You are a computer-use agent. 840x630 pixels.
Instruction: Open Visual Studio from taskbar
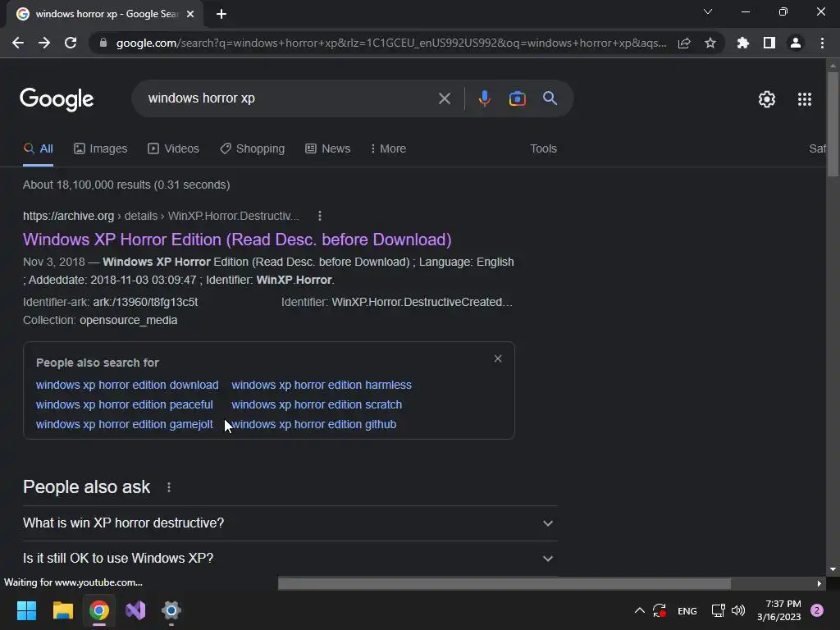135,610
